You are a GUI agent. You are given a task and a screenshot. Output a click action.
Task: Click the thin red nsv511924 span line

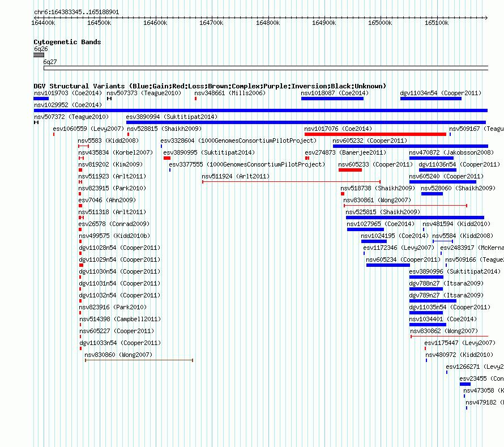tap(292, 182)
